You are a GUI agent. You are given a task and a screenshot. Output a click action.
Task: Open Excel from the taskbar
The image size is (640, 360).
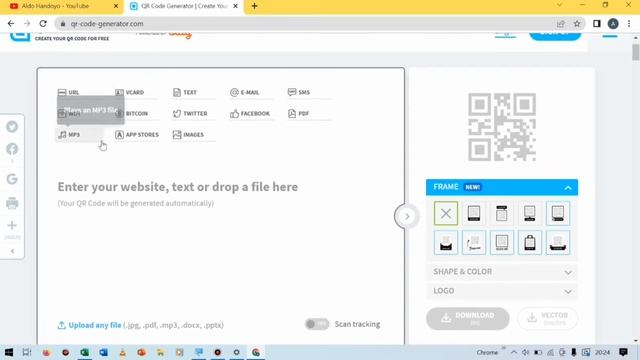pos(84,352)
